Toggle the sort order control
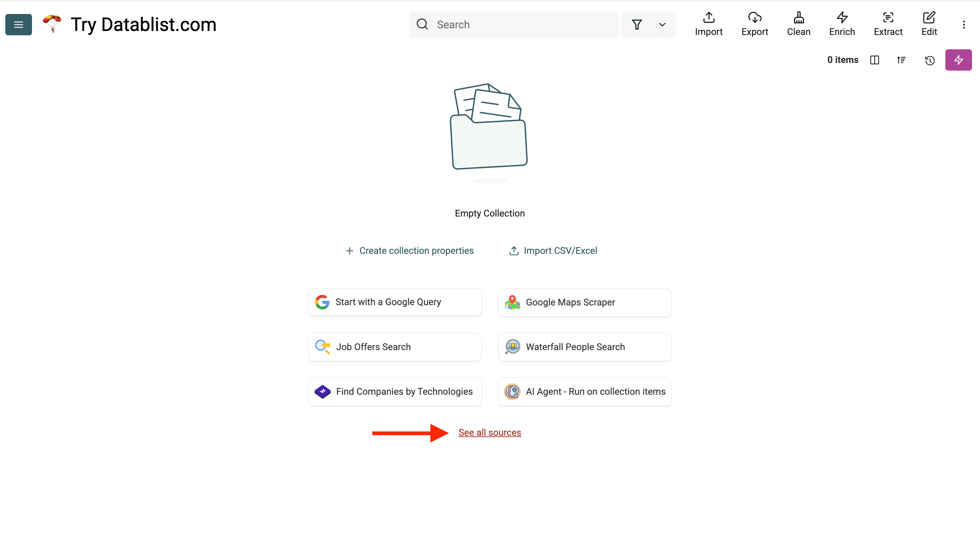Screen dimensions: 980x533 pos(901,60)
